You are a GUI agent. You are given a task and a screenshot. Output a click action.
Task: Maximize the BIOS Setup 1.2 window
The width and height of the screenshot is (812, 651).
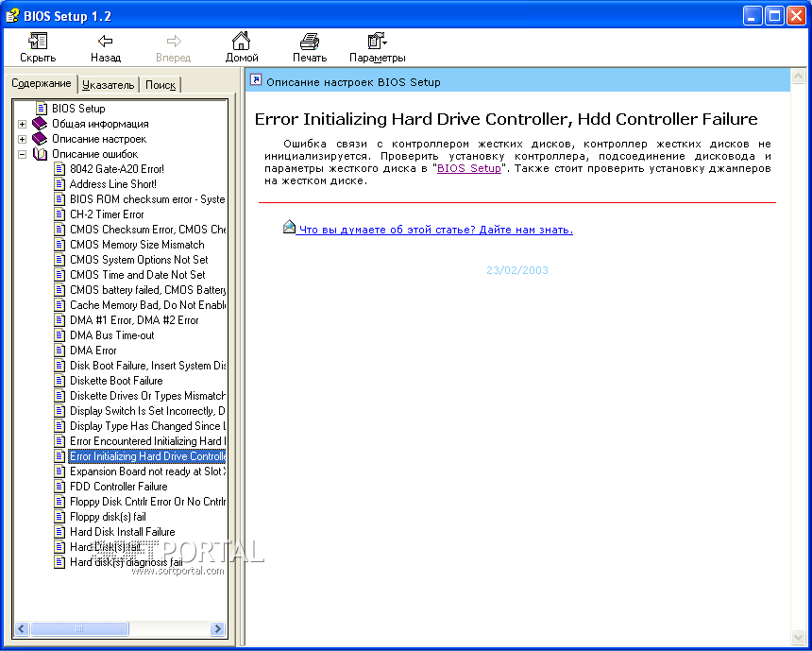[x=774, y=16]
